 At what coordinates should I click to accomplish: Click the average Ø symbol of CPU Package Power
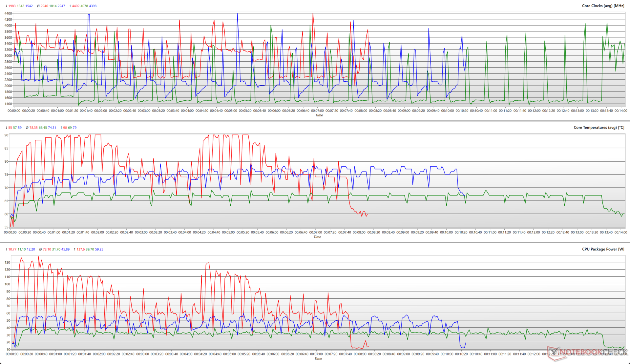tap(40, 249)
